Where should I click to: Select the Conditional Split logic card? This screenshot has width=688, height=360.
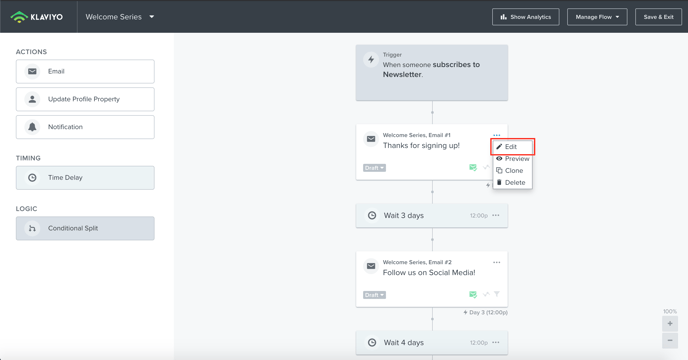coord(85,228)
